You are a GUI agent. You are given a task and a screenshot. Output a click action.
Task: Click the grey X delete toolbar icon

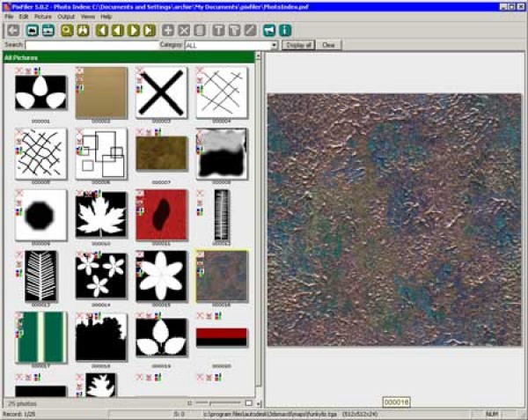pos(184,31)
